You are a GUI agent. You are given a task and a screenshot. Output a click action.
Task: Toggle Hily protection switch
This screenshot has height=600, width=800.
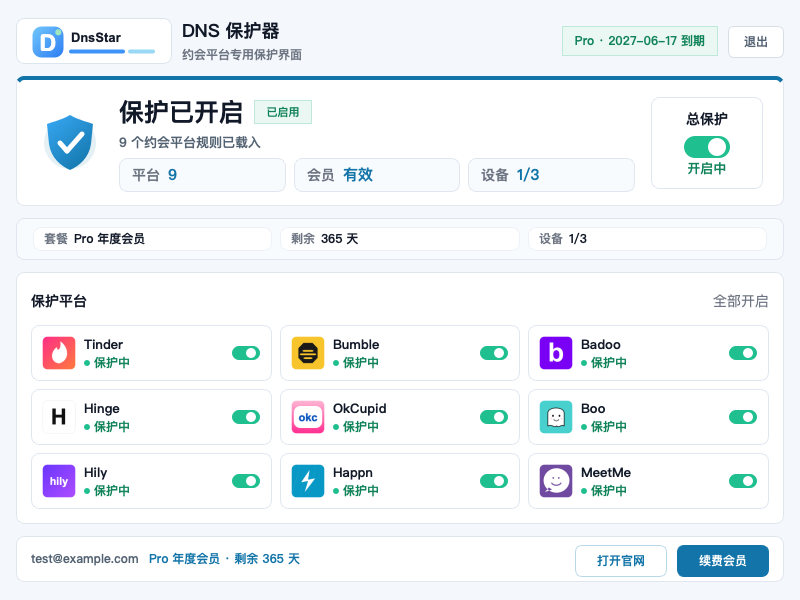point(246,481)
